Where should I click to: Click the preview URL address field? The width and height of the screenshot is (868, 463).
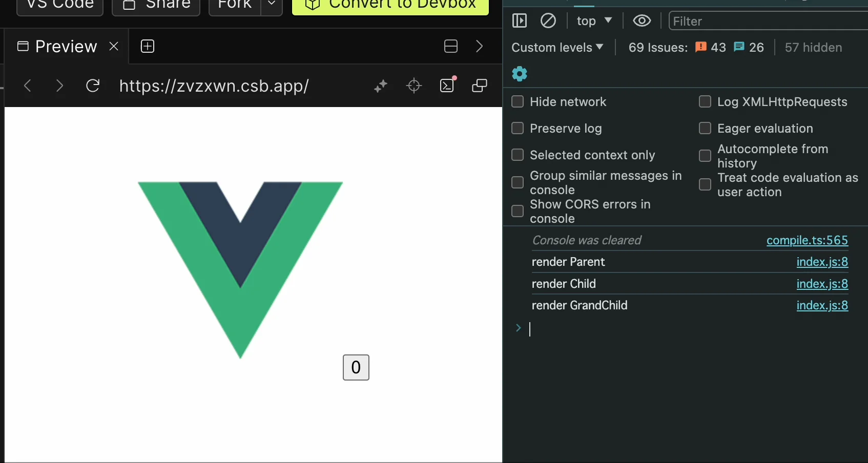214,86
